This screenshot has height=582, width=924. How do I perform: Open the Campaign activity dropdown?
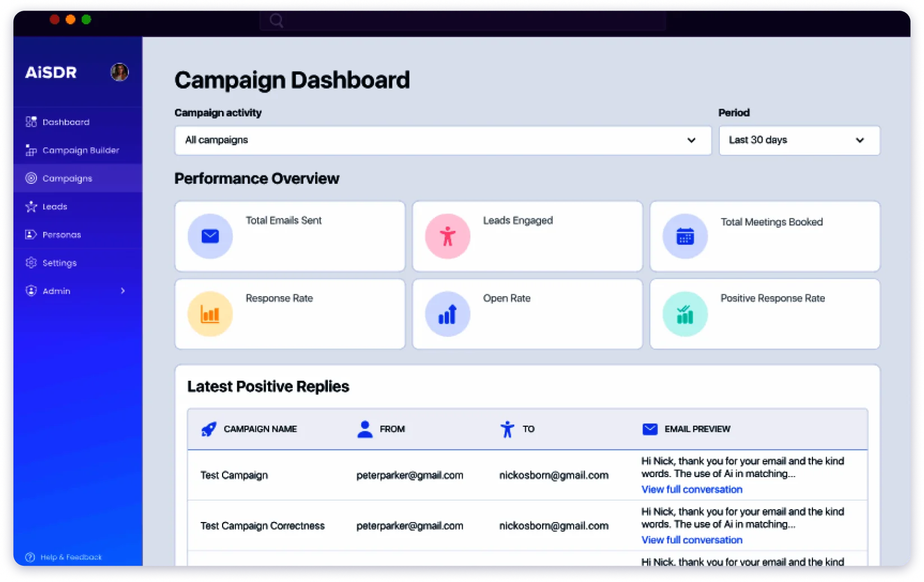point(443,140)
